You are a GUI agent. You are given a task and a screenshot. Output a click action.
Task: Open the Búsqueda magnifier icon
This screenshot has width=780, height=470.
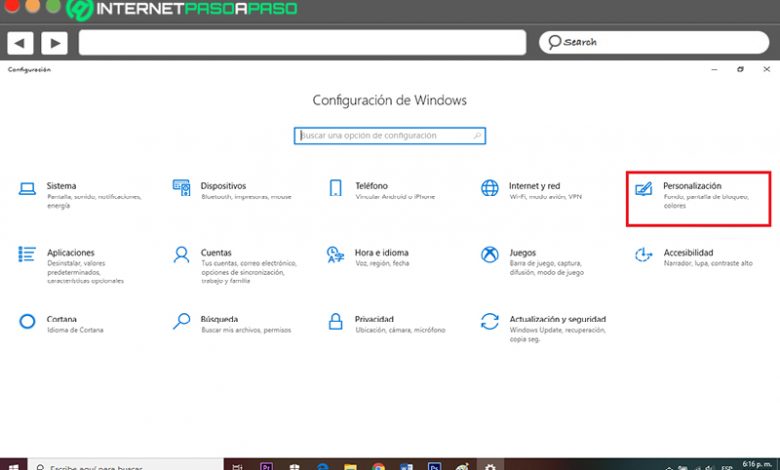(x=182, y=321)
